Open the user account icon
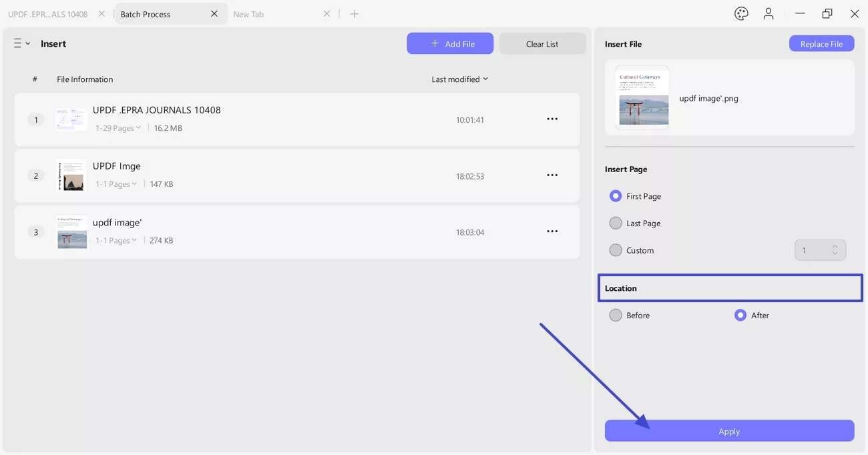This screenshot has width=868, height=455. pyautogui.click(x=769, y=14)
